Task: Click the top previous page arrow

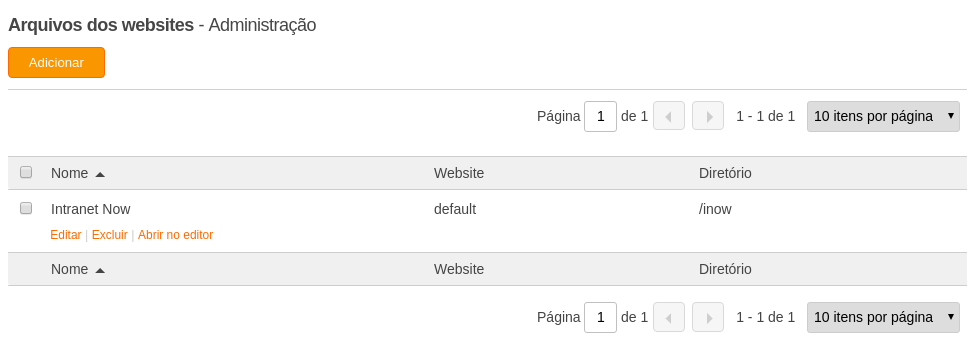Action: coord(668,116)
